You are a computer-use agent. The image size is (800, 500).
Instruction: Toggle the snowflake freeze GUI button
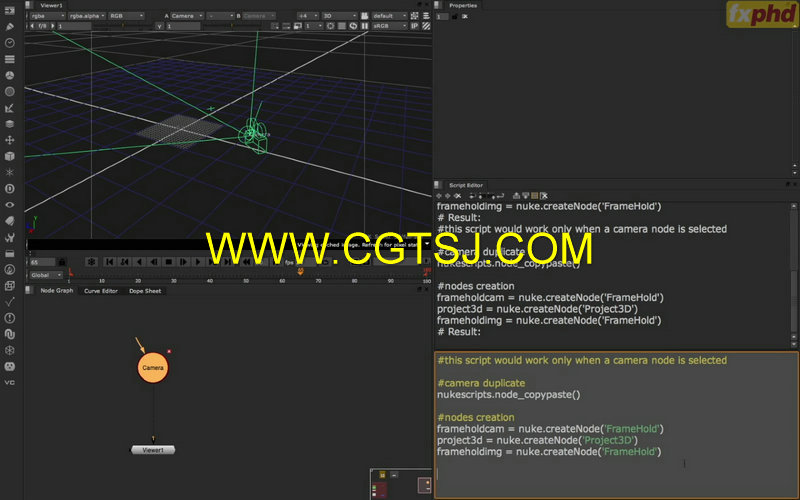[x=91, y=262]
